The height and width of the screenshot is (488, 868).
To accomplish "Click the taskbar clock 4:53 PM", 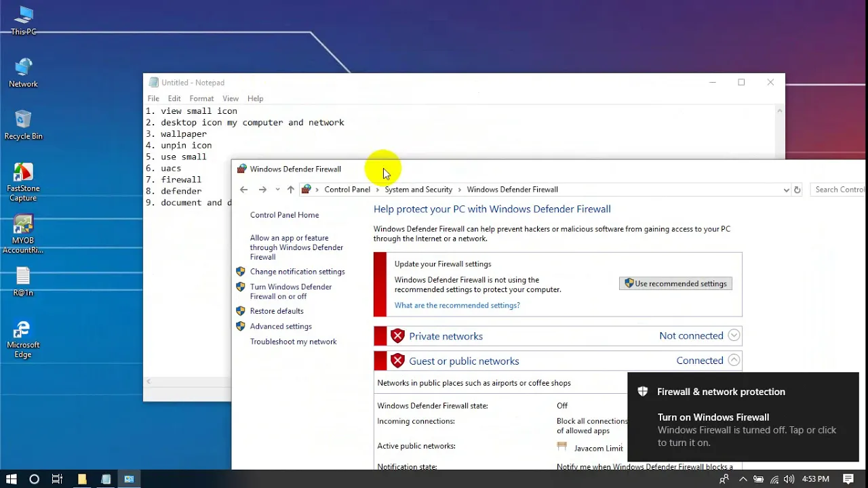I will coord(815,479).
